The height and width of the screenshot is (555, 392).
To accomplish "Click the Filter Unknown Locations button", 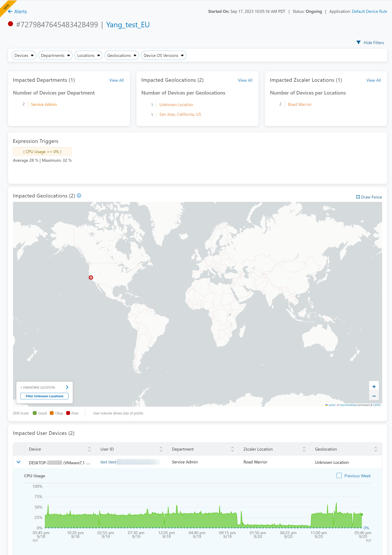I will [45, 396].
